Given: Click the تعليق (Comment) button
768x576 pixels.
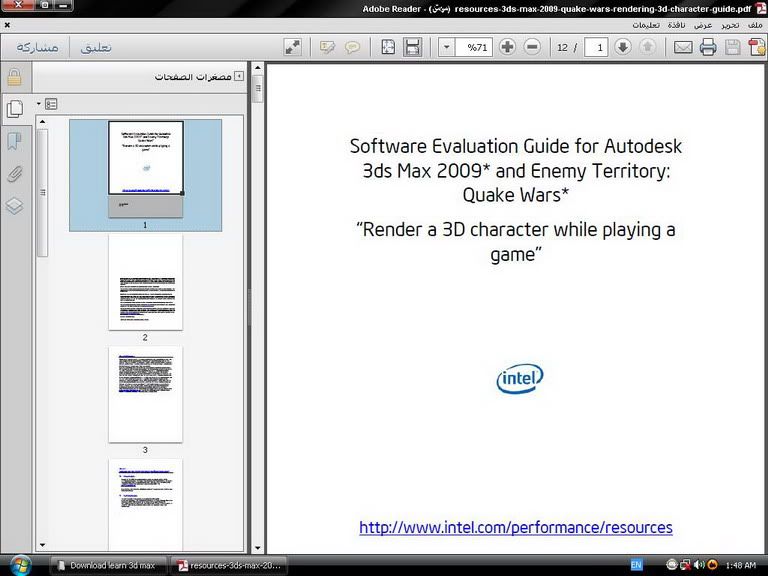Looking at the screenshot, I should tap(96, 48).
